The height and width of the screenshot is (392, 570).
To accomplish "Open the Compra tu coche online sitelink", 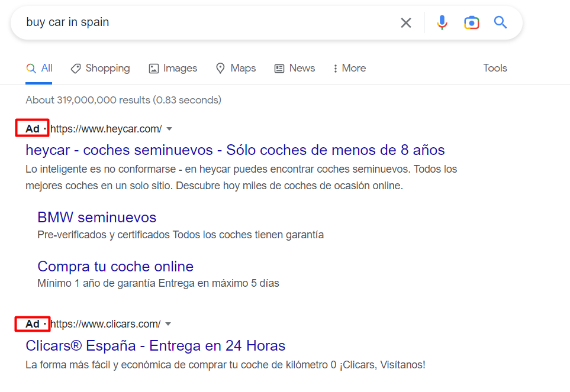I will [115, 267].
